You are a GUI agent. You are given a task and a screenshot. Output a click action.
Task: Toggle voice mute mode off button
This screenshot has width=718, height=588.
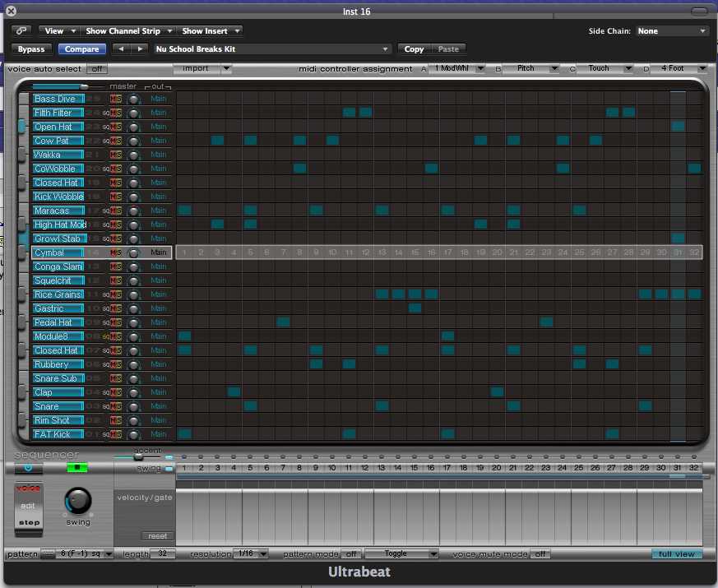pos(540,554)
